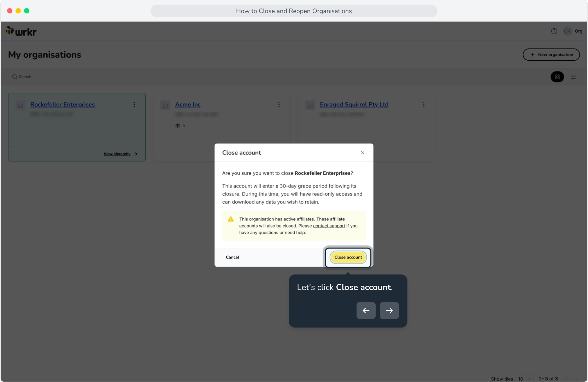Click the Rockefeller Enterprises building icon
Image resolution: width=588 pixels, height=382 pixels.
pyautogui.click(x=20, y=105)
